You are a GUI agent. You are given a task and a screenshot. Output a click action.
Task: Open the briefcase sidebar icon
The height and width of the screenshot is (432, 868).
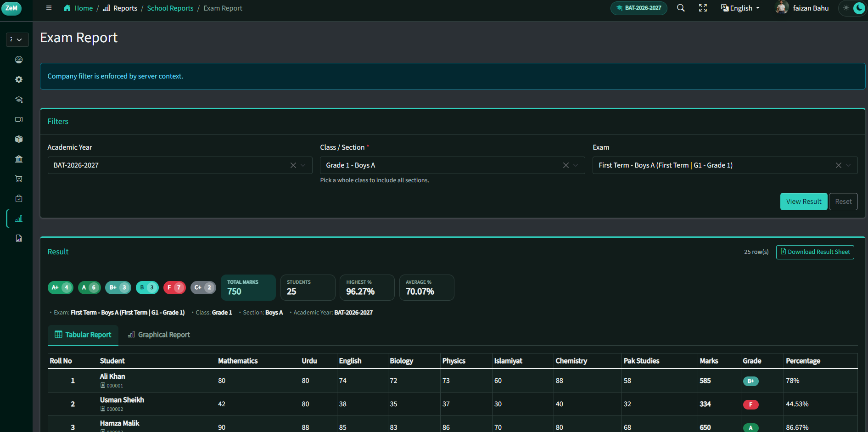point(19,199)
